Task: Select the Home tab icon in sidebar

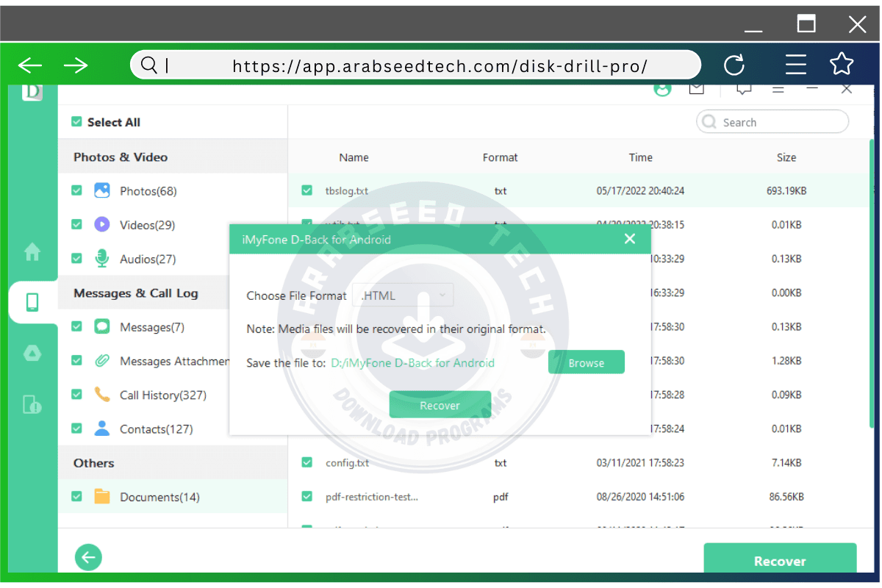Action: pyautogui.click(x=32, y=252)
